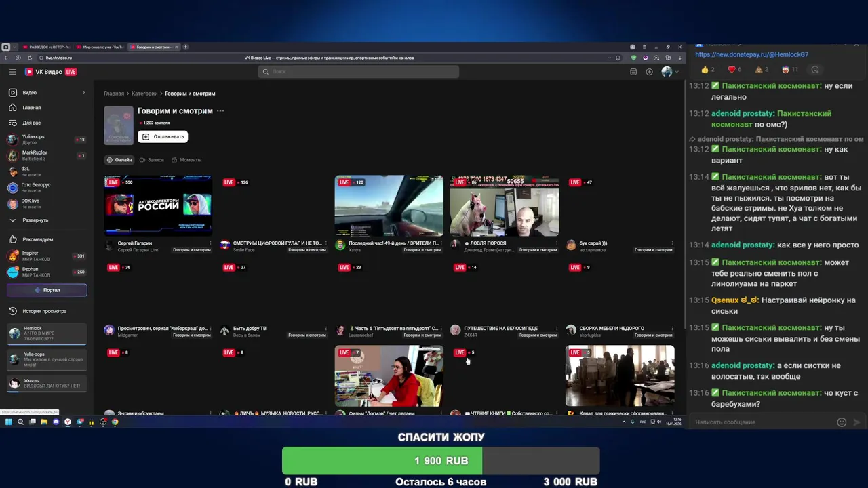Open the Последний час road-driving stream thumbnail
Image resolution: width=868 pixels, height=488 pixels.
(x=389, y=205)
